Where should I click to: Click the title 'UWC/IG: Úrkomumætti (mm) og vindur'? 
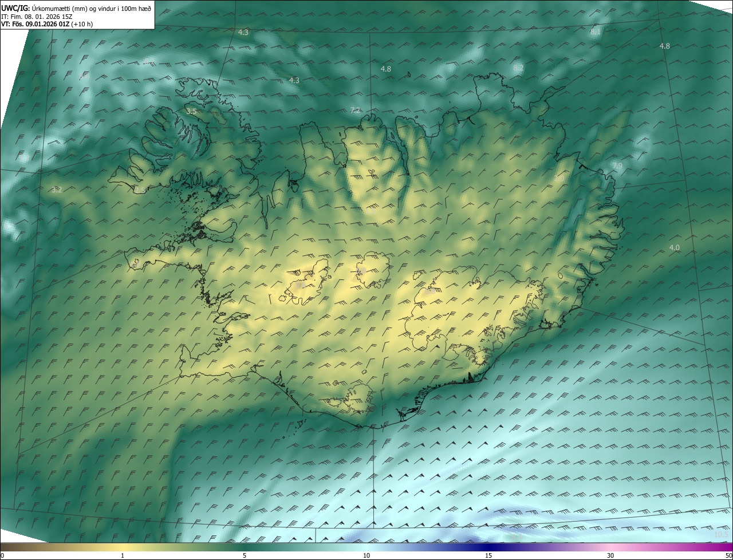pos(76,8)
